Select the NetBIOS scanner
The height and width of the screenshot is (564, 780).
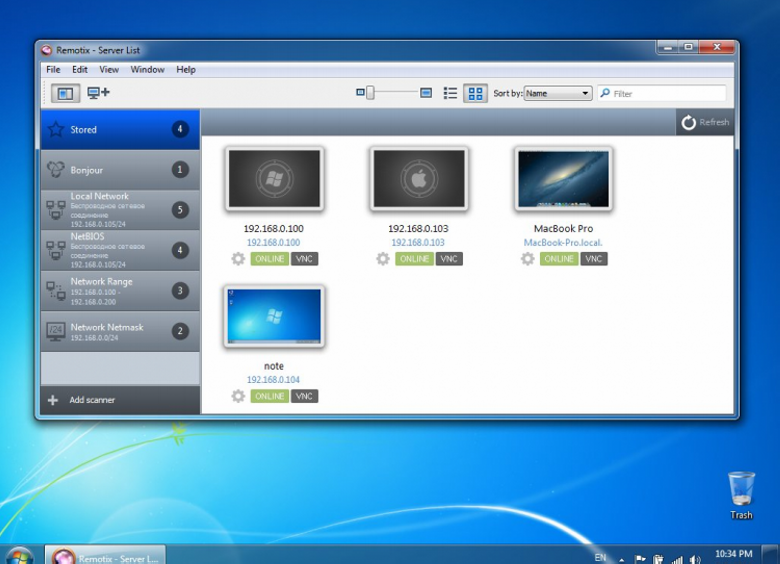[120, 250]
